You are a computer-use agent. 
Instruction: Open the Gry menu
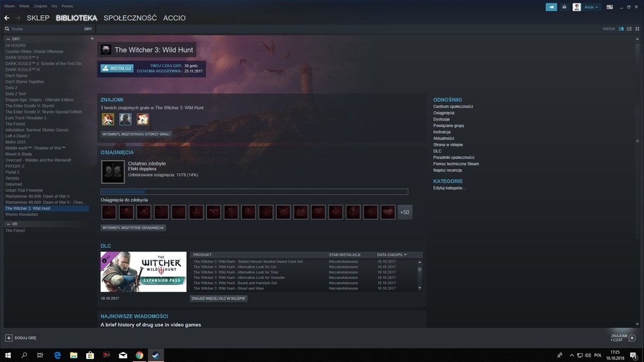pos(54,6)
